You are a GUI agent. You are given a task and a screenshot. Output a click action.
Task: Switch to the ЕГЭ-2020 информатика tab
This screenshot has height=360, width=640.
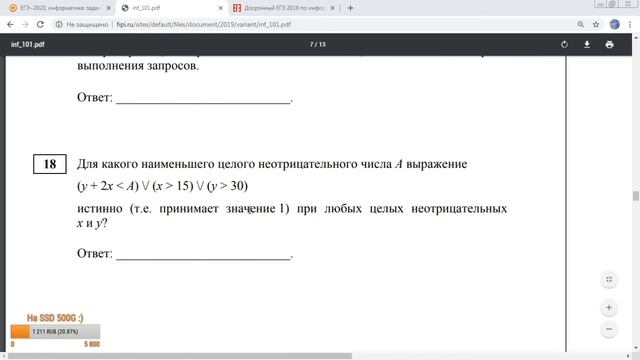pos(60,8)
